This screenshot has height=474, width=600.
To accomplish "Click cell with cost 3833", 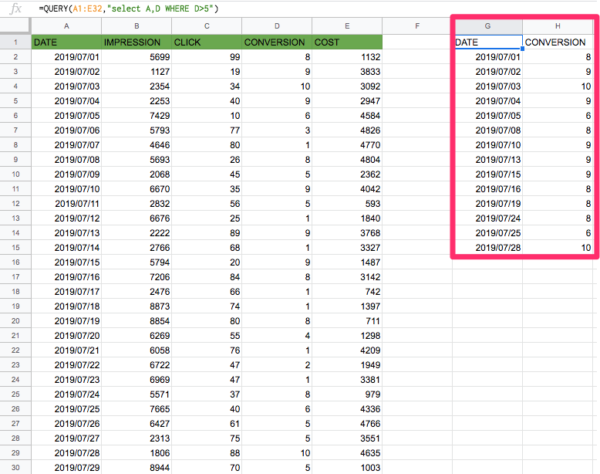I will (x=347, y=72).
